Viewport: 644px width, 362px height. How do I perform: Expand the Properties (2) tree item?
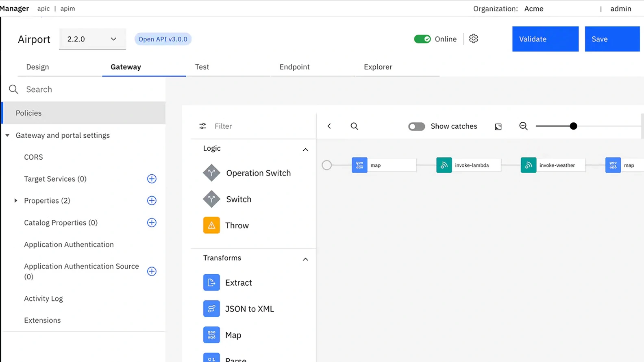16,201
